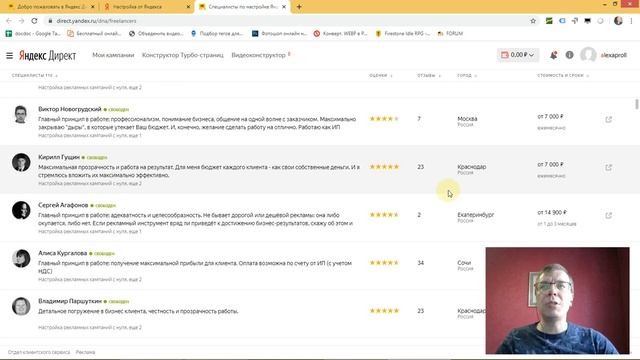Reload the page in the browser
This screenshot has height=360, width=640.
[34, 21]
